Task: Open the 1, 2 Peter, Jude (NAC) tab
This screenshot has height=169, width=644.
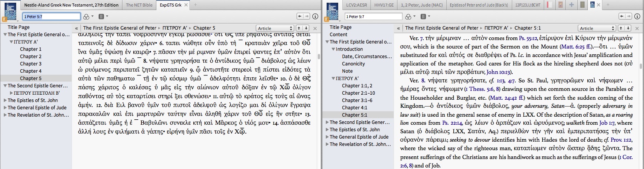Action: 422,5
